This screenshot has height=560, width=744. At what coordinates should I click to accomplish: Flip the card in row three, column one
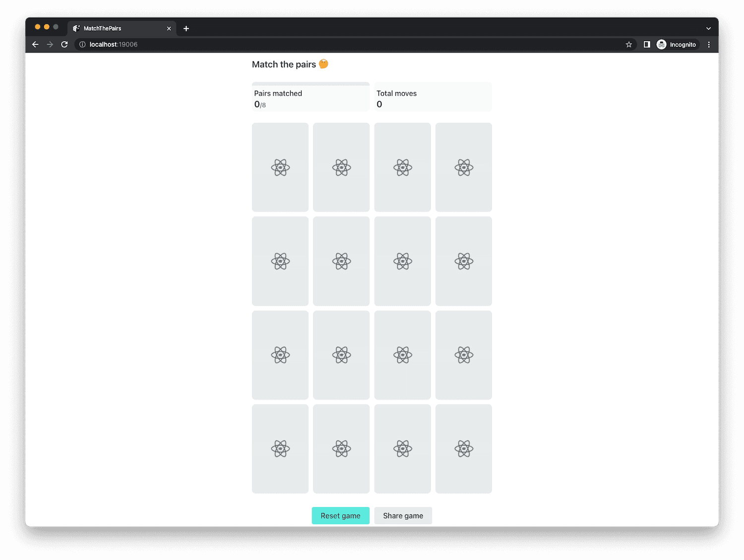coord(280,355)
